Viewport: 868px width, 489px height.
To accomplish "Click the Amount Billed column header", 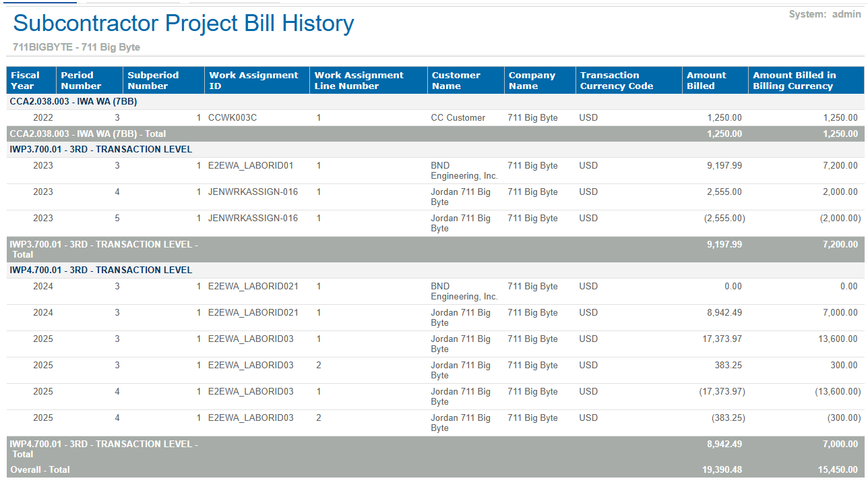I will click(x=706, y=80).
